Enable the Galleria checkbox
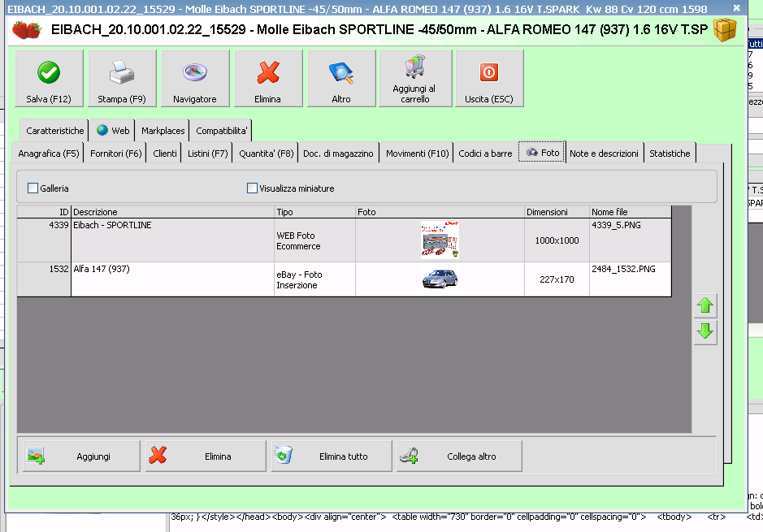Viewport: 763px width, 532px height. (33, 188)
